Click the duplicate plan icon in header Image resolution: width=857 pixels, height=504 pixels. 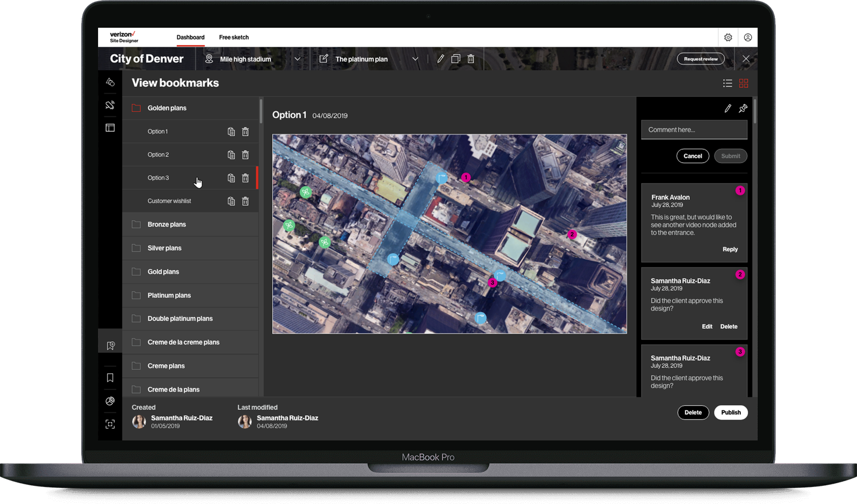click(x=455, y=59)
